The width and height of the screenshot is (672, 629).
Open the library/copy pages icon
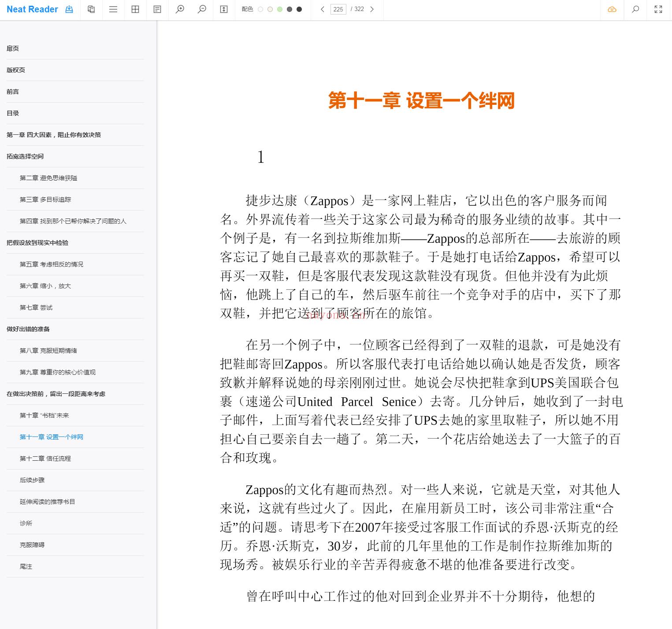click(91, 9)
